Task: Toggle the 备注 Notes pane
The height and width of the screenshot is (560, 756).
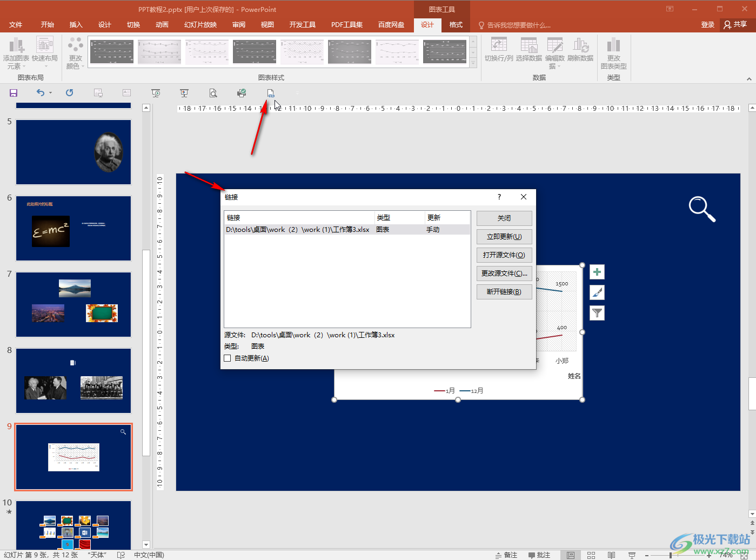Action: pos(506,555)
